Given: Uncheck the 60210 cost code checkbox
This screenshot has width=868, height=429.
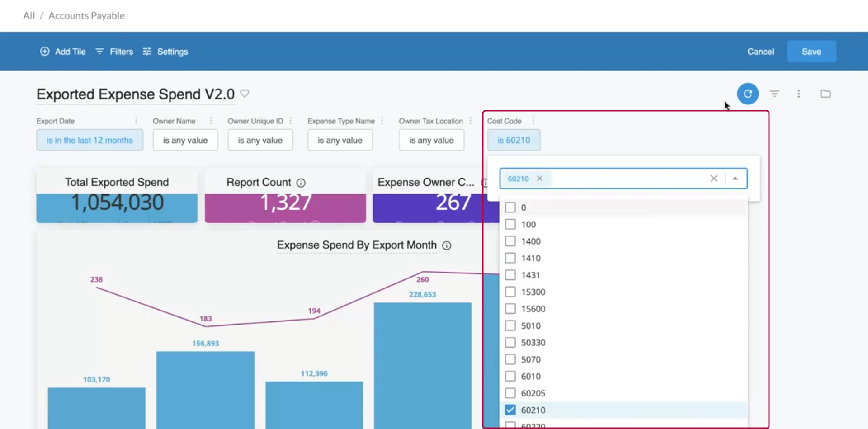Looking at the screenshot, I should click(510, 410).
